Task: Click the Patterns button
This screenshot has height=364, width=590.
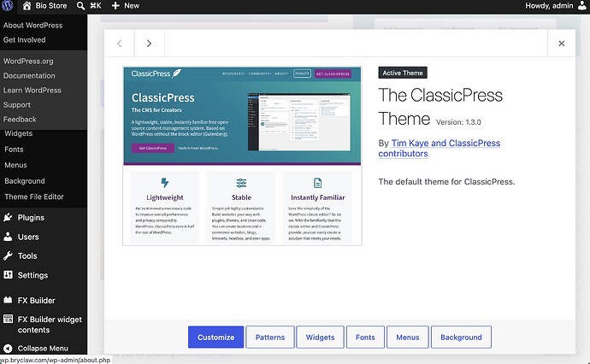Action: (x=270, y=337)
